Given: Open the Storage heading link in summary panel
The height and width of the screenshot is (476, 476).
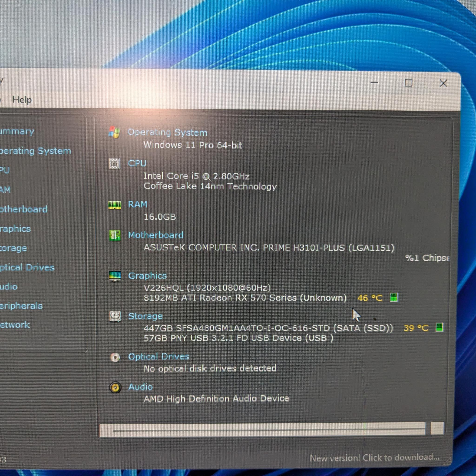Looking at the screenshot, I should (x=145, y=316).
